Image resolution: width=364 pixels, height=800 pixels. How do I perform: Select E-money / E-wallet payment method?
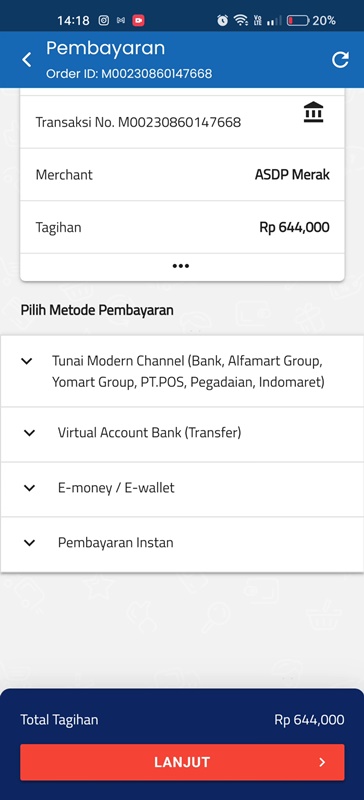[182, 490]
